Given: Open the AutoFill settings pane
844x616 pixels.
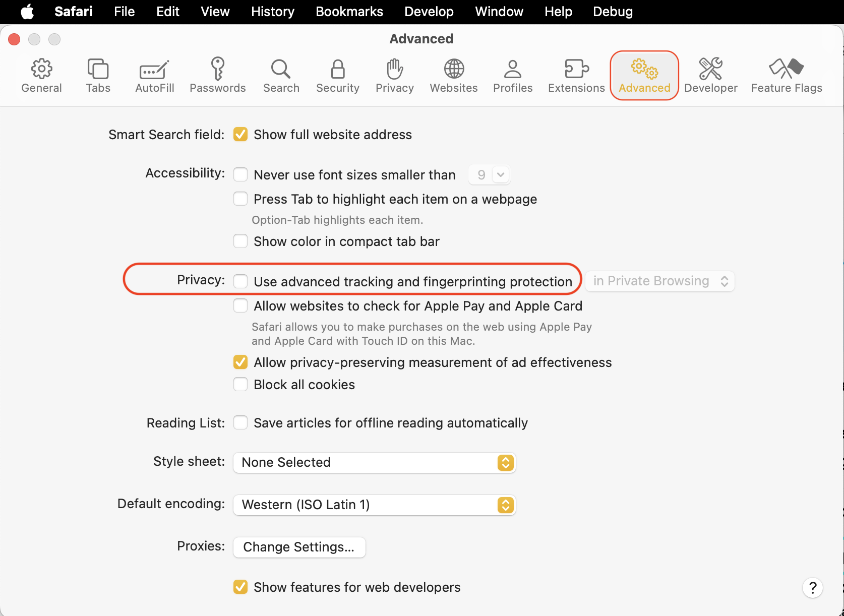Looking at the screenshot, I should (x=155, y=76).
